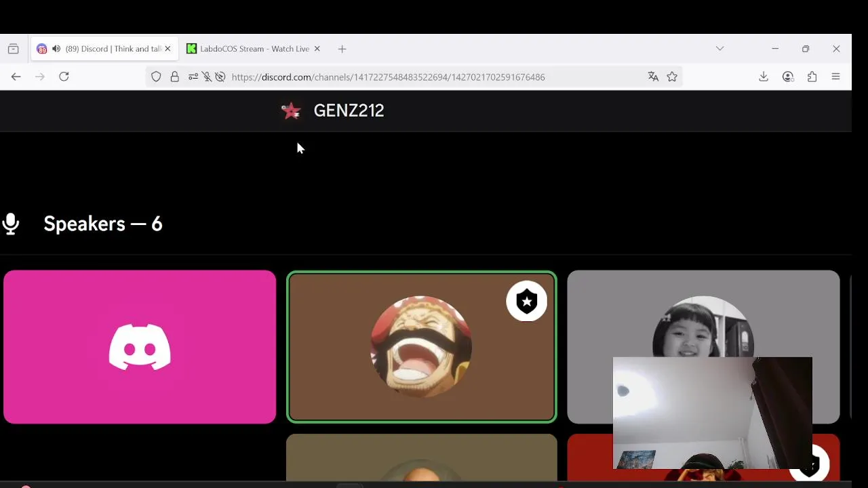The image size is (868, 488).
Task: Close the LabdoCOS Stream tab
Action: click(317, 49)
